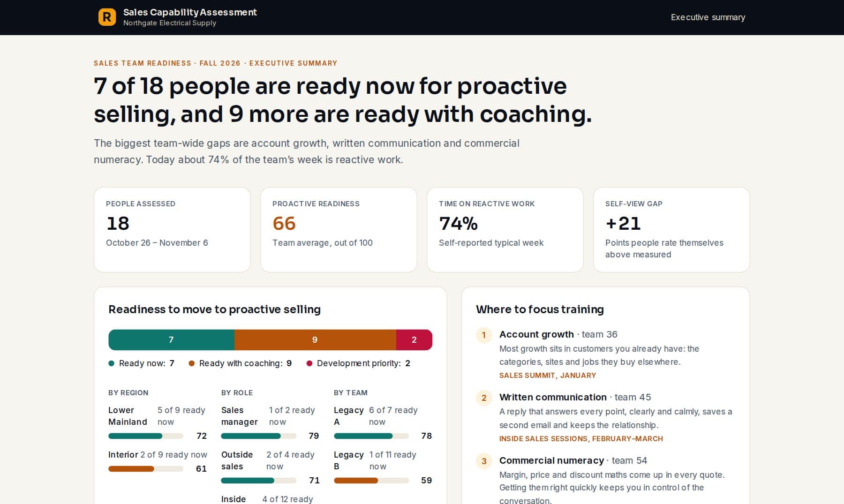Click the green Ready now legend dot
The height and width of the screenshot is (504, 844).
[x=111, y=363]
